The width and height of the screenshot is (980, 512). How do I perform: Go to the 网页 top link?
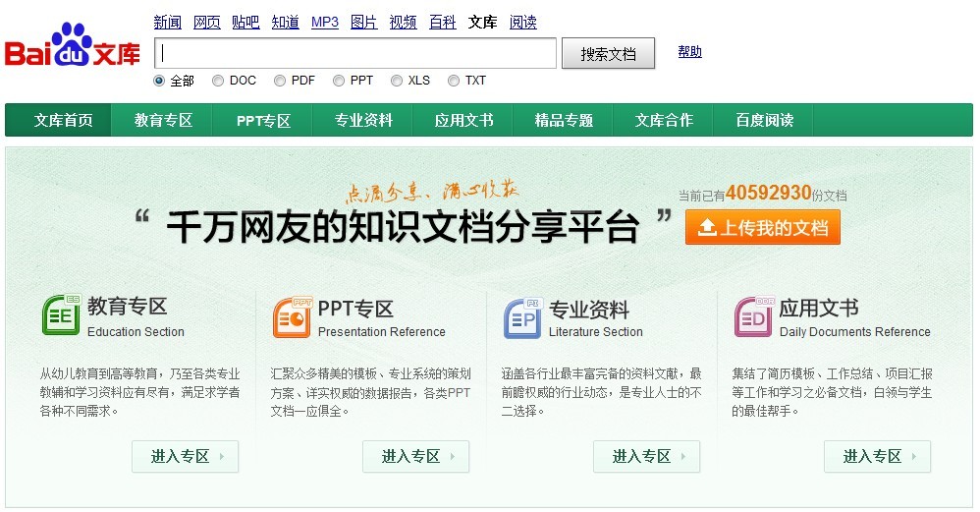point(207,23)
